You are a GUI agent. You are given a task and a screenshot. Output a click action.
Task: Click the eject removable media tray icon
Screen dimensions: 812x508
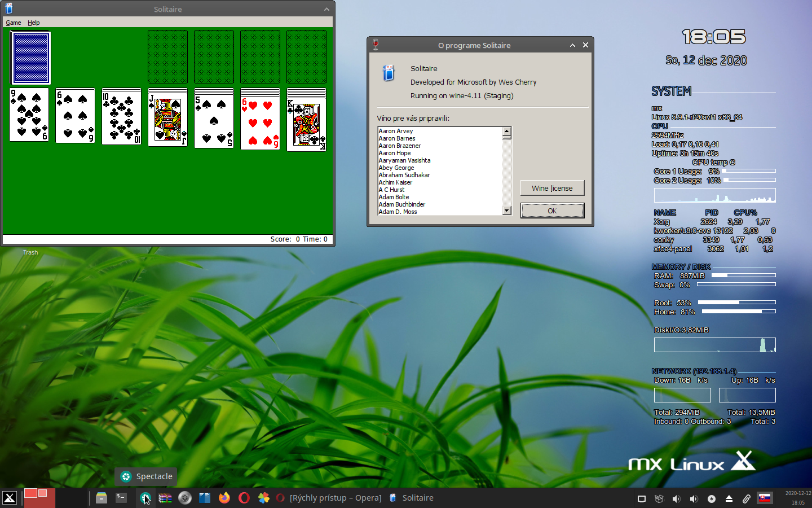(x=729, y=498)
